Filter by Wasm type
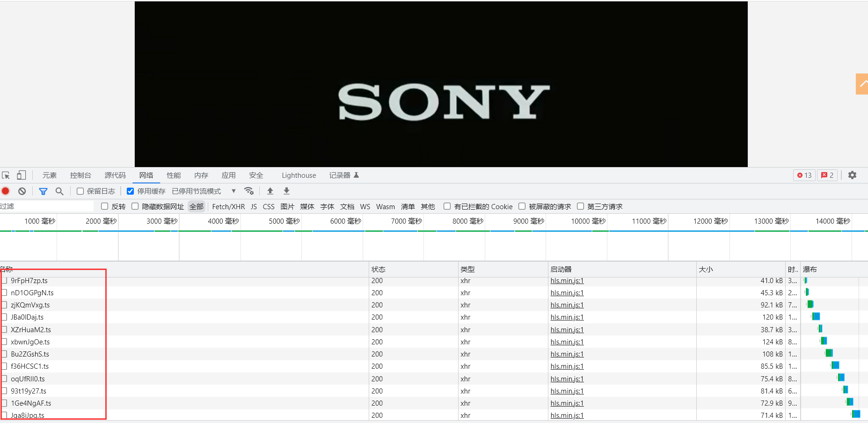This screenshot has height=423, width=868. pos(386,206)
